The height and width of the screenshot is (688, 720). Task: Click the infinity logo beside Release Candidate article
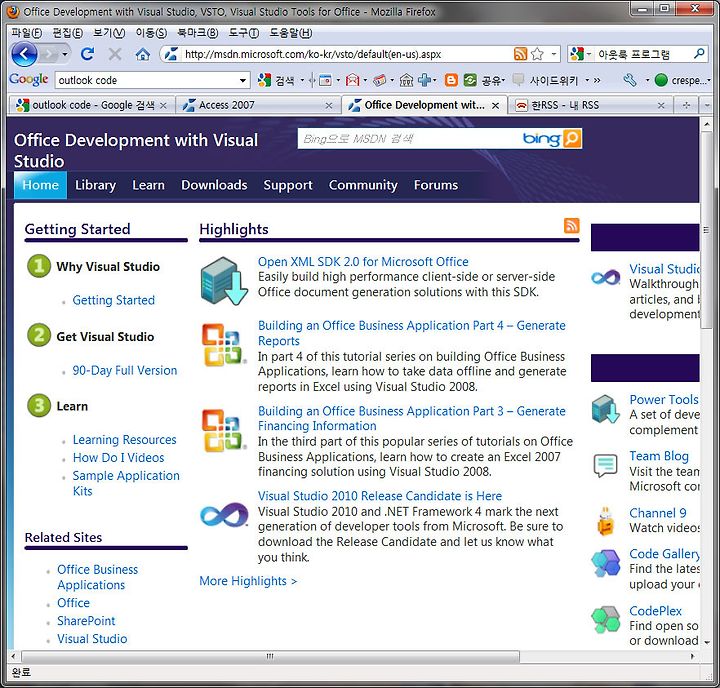[224, 514]
